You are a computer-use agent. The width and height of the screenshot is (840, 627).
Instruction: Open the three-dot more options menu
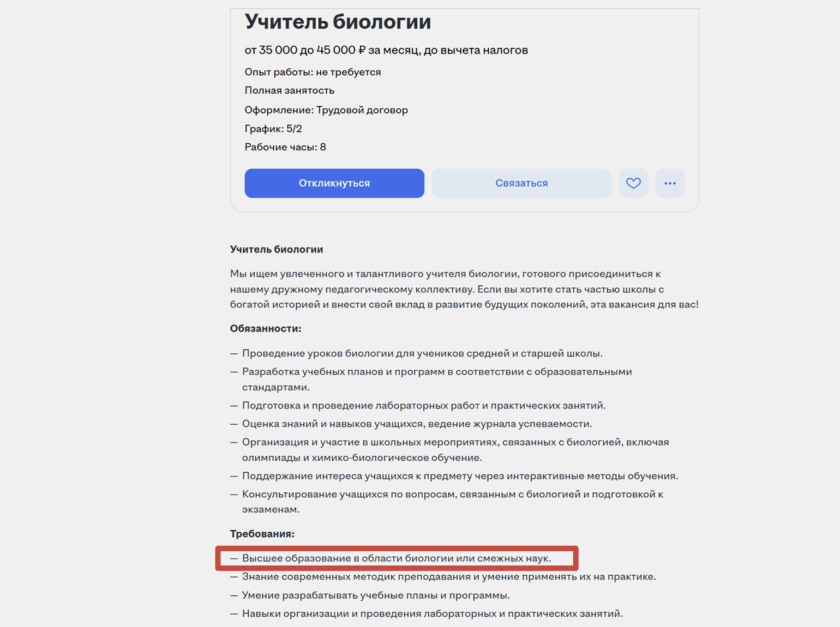point(670,183)
